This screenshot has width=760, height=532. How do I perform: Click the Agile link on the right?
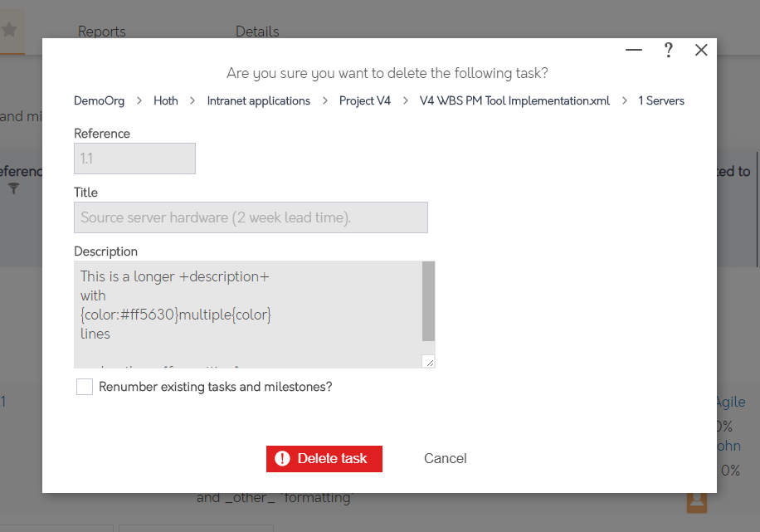[x=729, y=402]
